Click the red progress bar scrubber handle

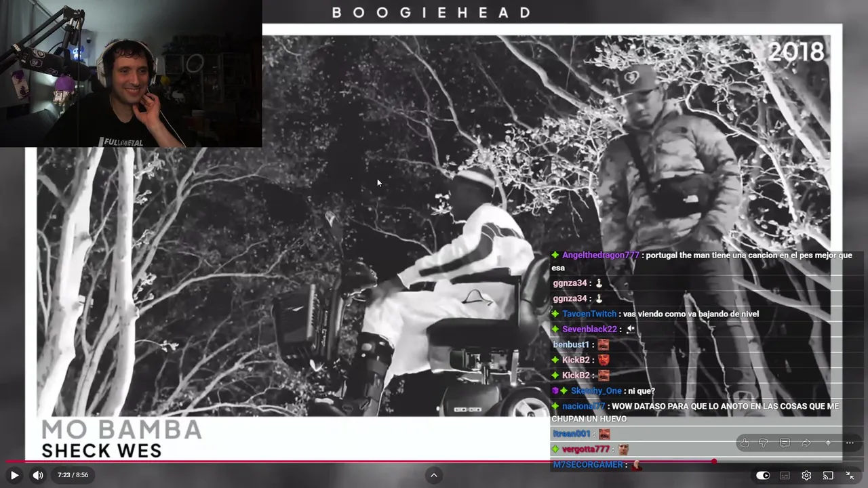click(x=714, y=462)
